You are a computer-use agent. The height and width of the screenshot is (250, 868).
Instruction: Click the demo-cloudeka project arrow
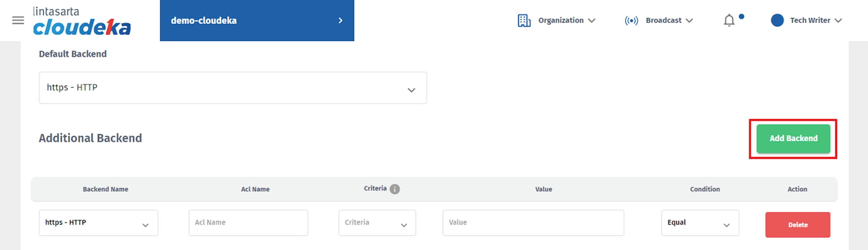click(x=340, y=20)
